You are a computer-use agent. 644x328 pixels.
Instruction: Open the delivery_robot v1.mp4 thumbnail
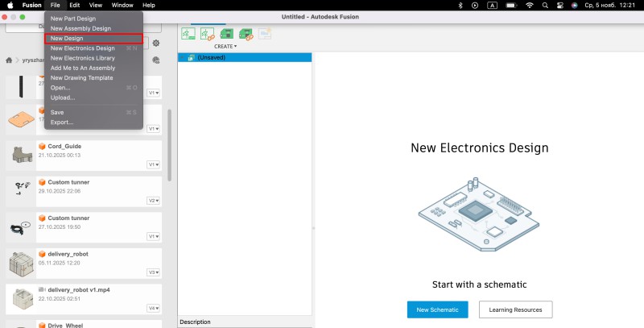(x=21, y=299)
